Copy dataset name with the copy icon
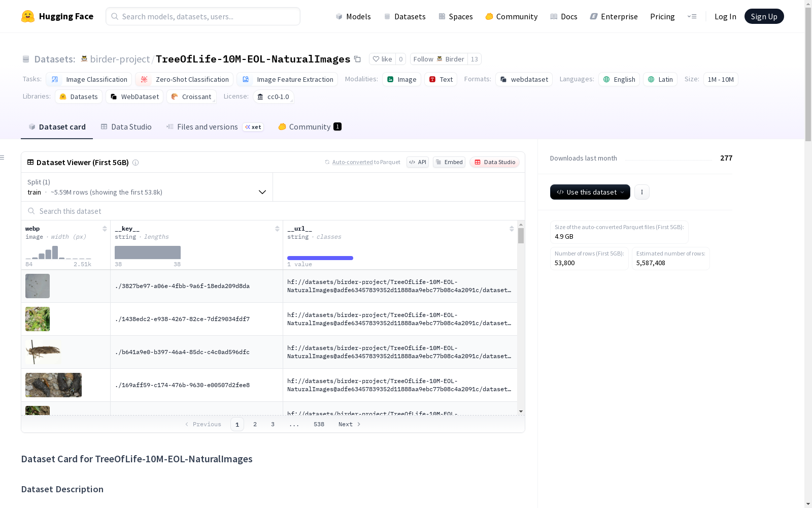The height and width of the screenshot is (508, 812). point(357,59)
